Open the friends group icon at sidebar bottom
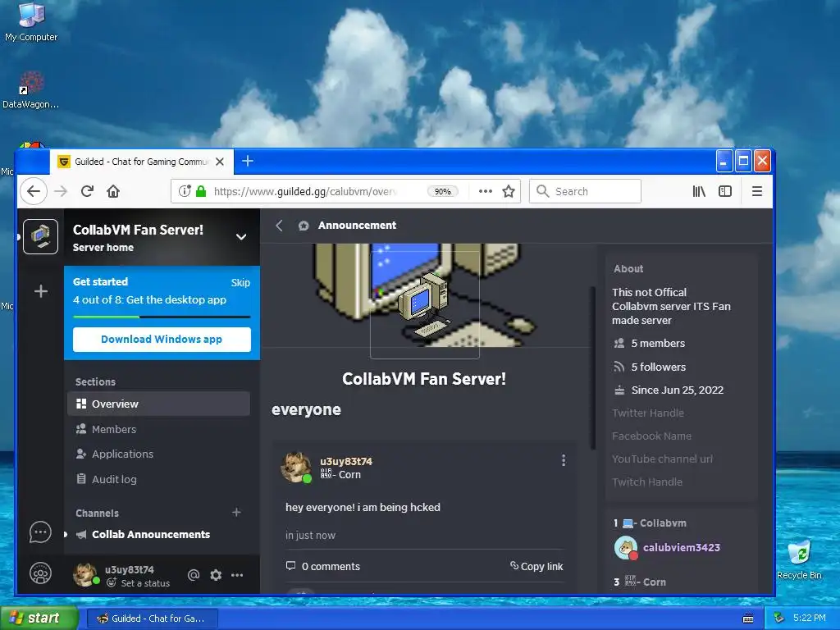This screenshot has height=630, width=840. point(41,573)
